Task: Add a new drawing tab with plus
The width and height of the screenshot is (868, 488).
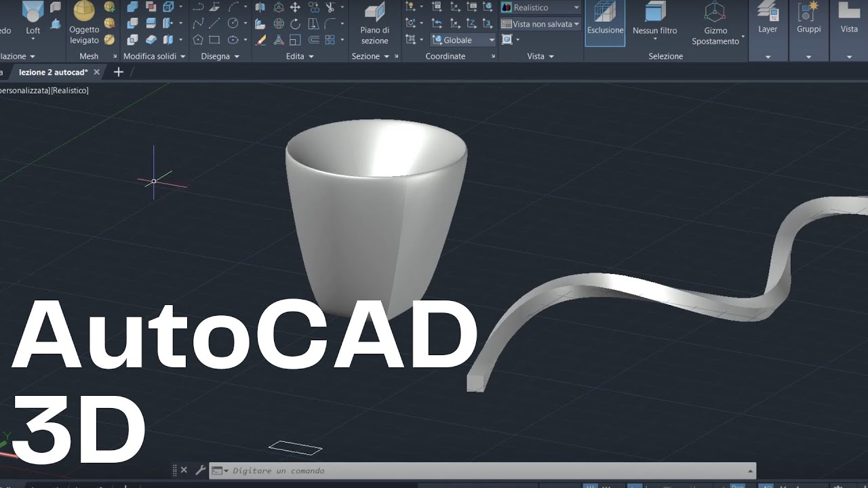Action: tap(119, 72)
